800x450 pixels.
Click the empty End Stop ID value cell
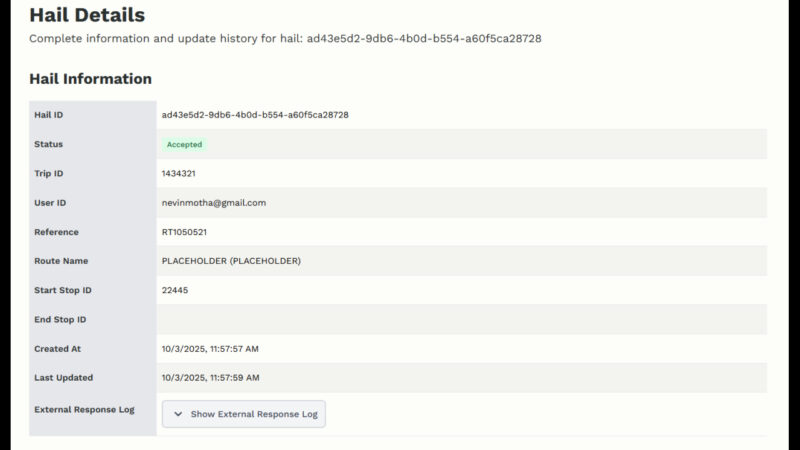460,320
